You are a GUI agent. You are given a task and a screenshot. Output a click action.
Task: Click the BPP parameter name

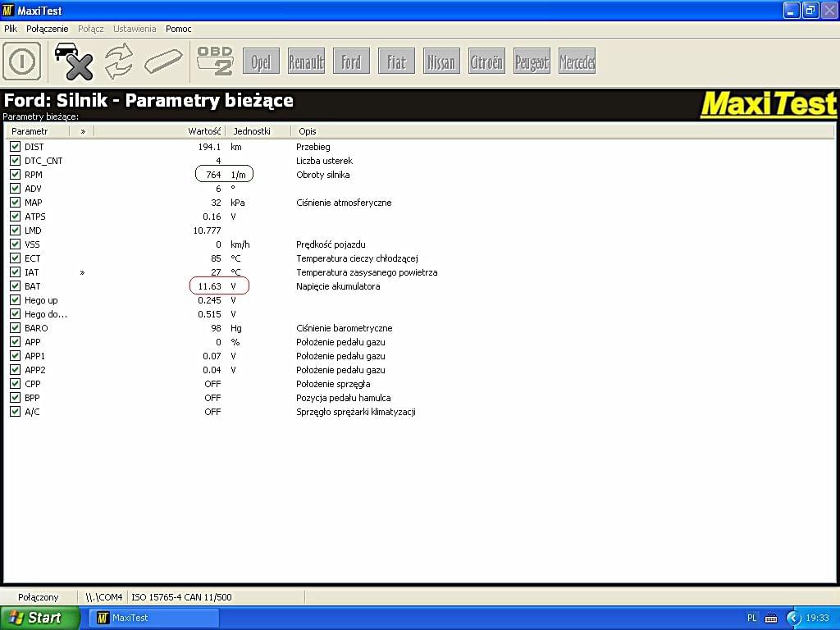(x=32, y=398)
